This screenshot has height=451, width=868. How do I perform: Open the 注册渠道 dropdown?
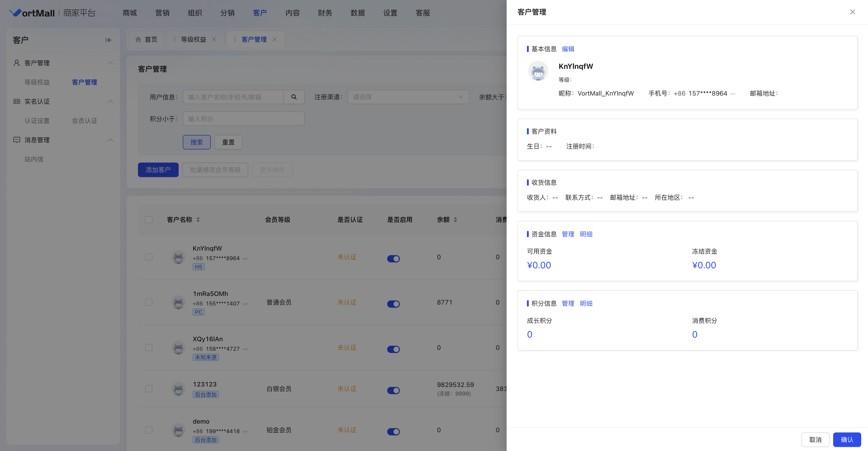pos(408,97)
